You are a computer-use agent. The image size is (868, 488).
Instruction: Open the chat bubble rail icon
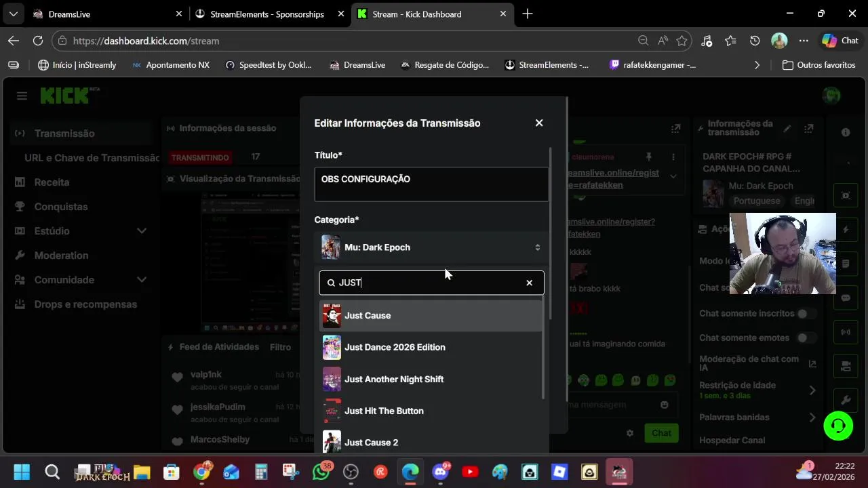(846, 298)
